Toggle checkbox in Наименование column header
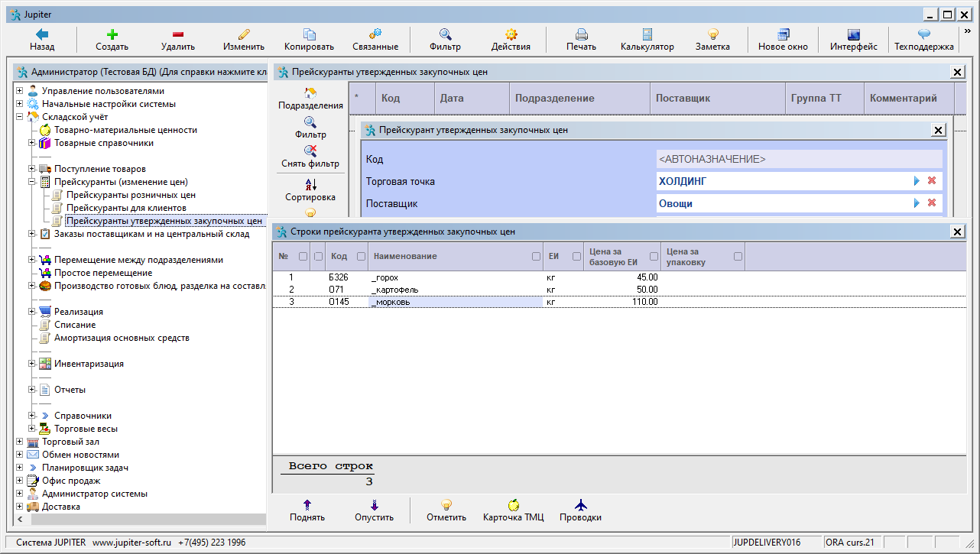The height and width of the screenshot is (554, 980). pyautogui.click(x=536, y=257)
